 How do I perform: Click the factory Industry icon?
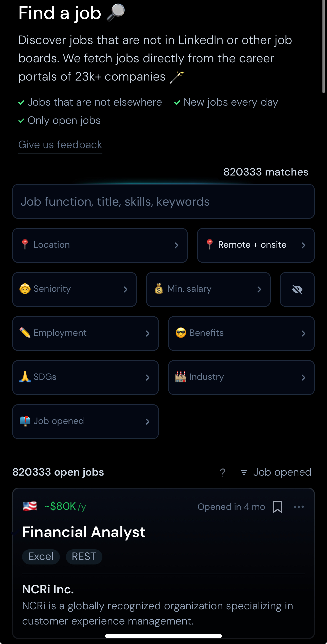[181, 377]
